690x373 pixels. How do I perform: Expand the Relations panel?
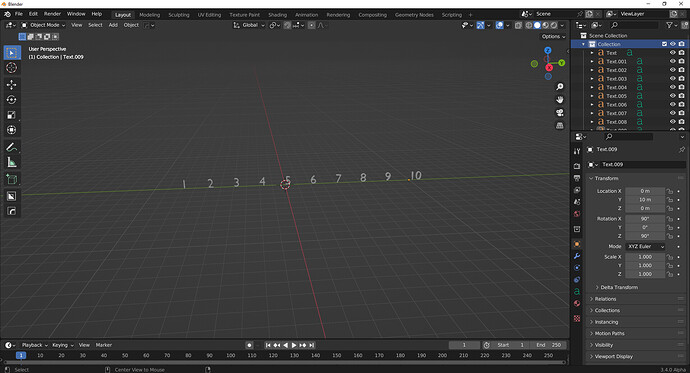tap(635, 299)
